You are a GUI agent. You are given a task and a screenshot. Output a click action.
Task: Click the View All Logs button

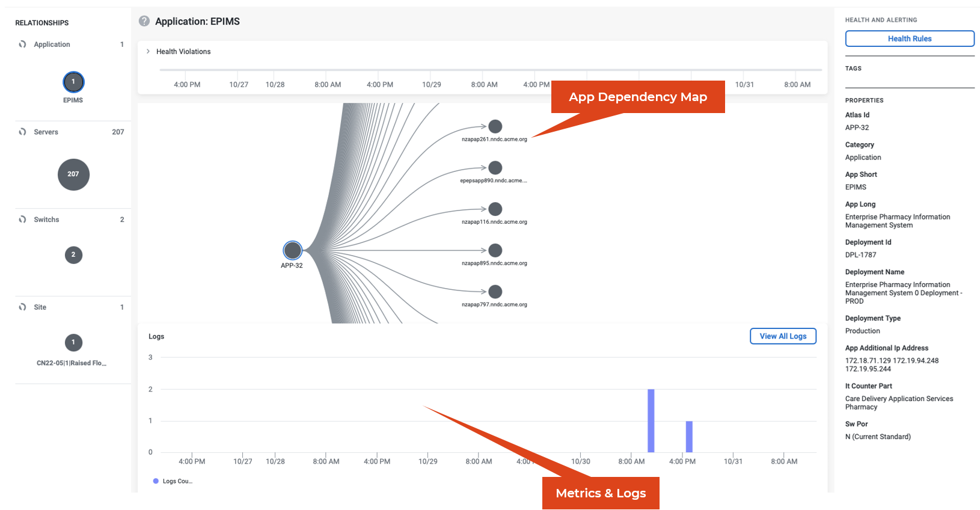click(782, 336)
